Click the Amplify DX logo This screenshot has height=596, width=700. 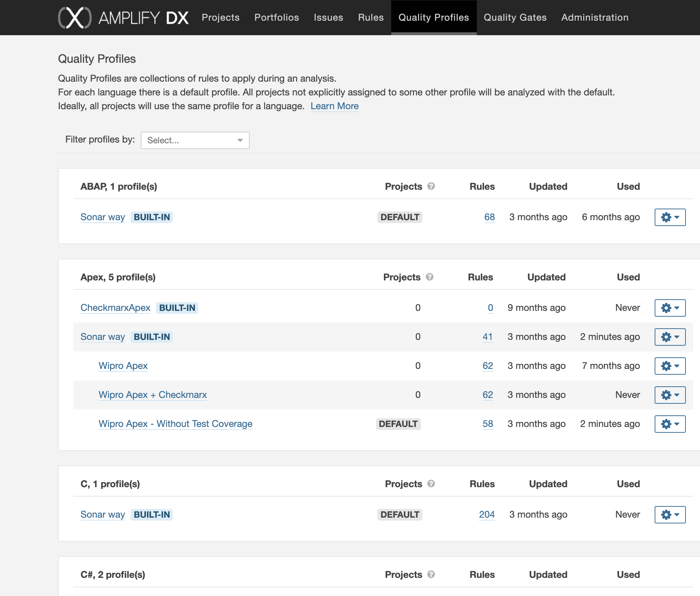[x=123, y=17]
